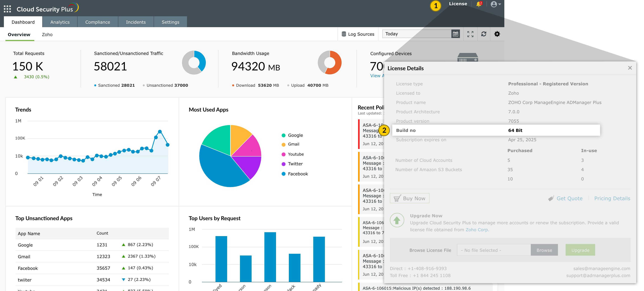Screen dimensions: 644x291
Task: Click the Buy Now button
Action: [409, 198]
